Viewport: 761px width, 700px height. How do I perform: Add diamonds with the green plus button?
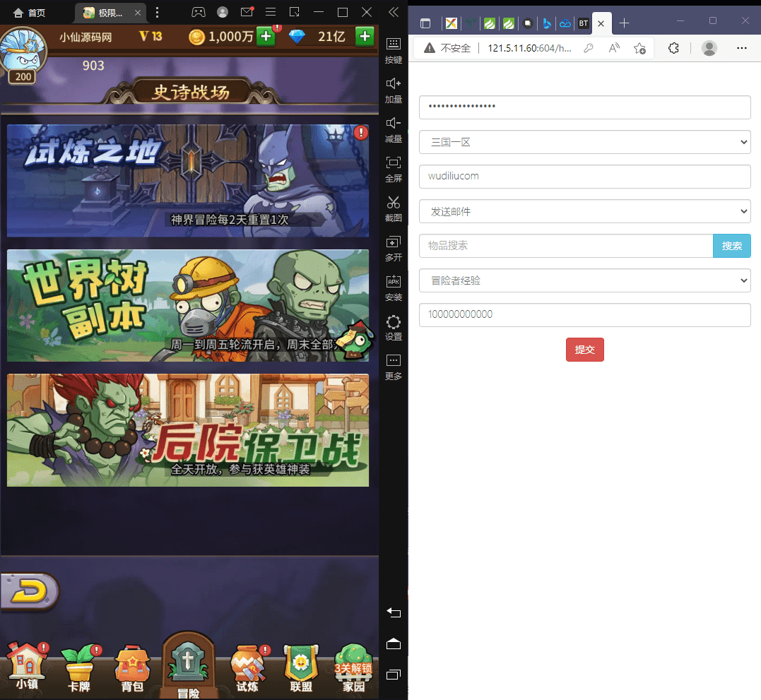365,37
